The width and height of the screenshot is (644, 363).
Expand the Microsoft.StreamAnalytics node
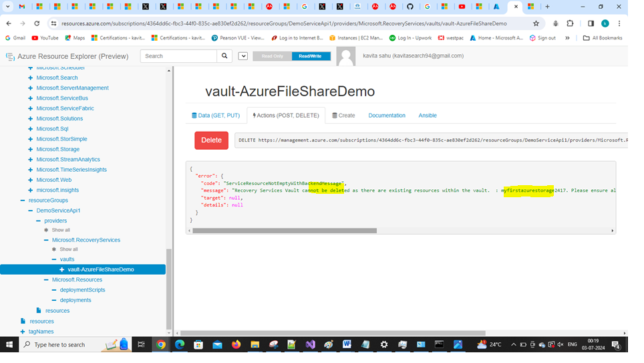[30, 160]
